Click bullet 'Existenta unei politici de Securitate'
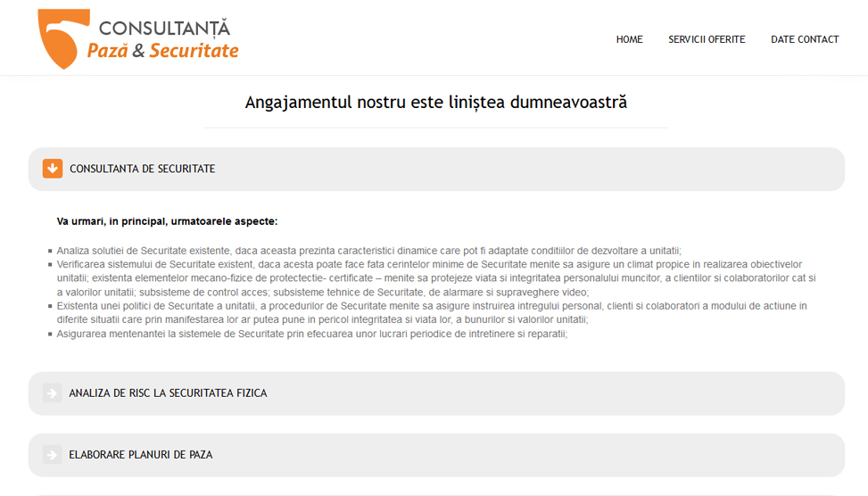The width and height of the screenshot is (868, 496). (x=432, y=313)
